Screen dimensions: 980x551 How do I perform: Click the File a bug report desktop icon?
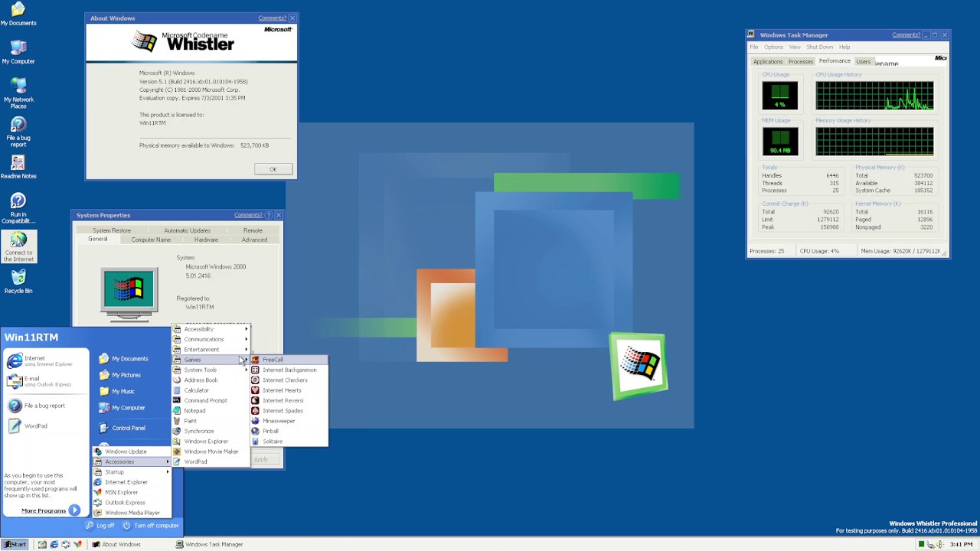tap(18, 131)
